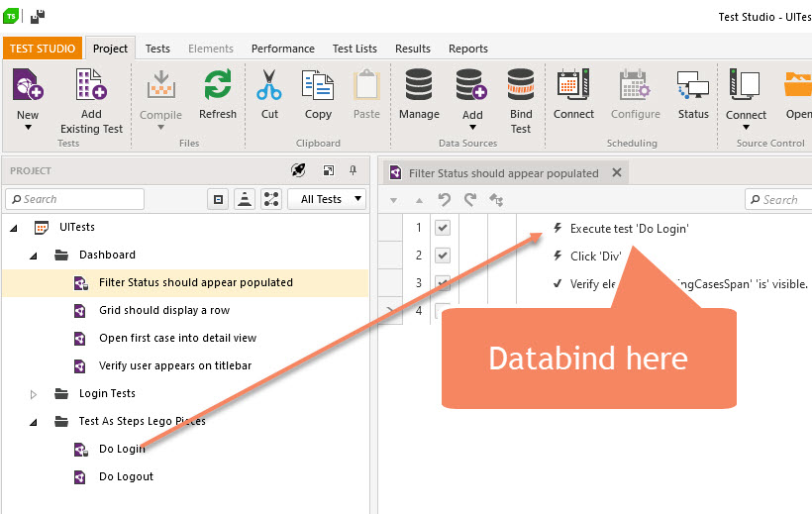Toggle the checkbox for step 2
The image size is (812, 514).
coord(443,256)
